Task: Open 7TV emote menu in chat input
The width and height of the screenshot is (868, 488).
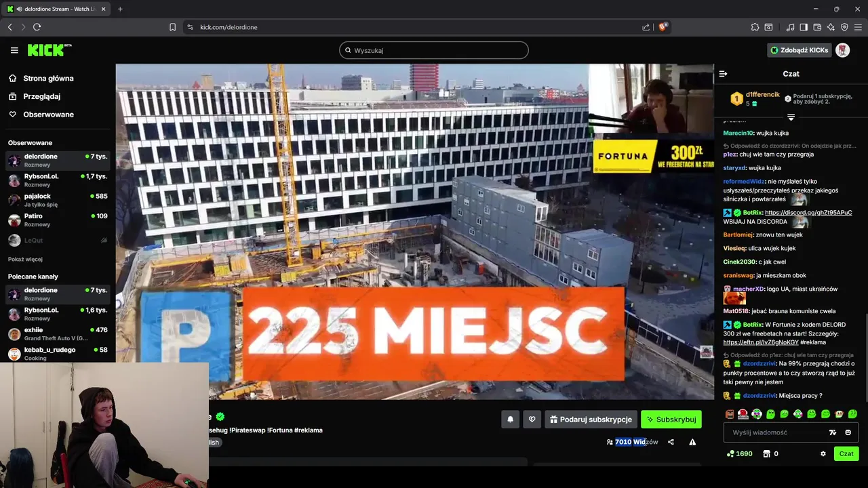Action: coord(833,432)
